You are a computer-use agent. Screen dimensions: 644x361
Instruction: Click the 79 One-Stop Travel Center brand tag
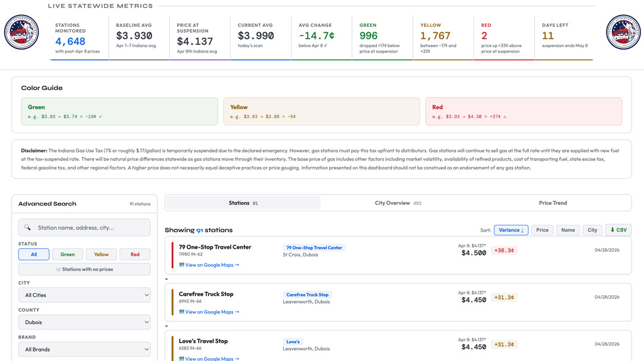314,248
